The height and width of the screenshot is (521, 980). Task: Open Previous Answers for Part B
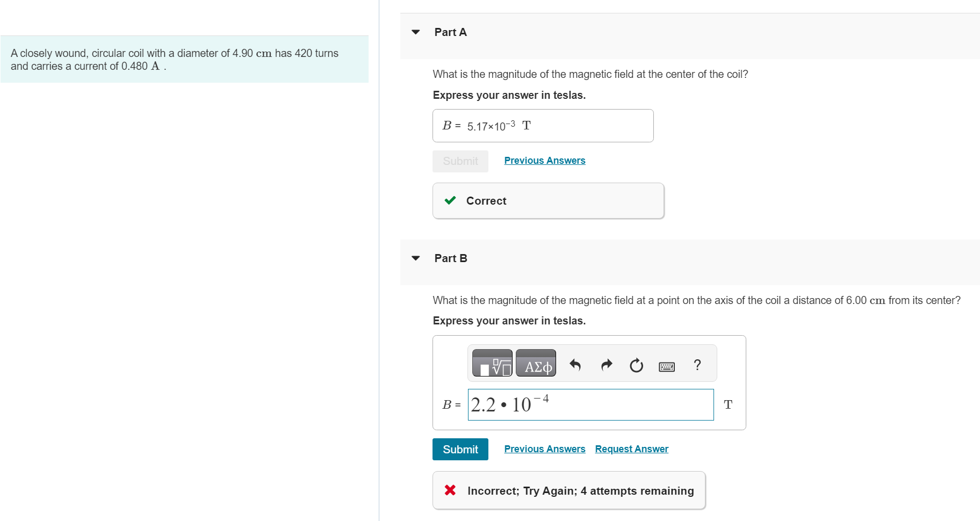click(x=544, y=448)
